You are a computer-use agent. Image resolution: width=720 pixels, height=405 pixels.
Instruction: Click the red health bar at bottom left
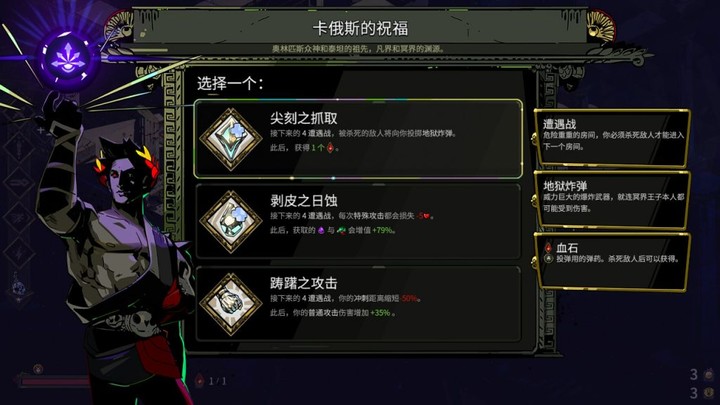coord(54,381)
